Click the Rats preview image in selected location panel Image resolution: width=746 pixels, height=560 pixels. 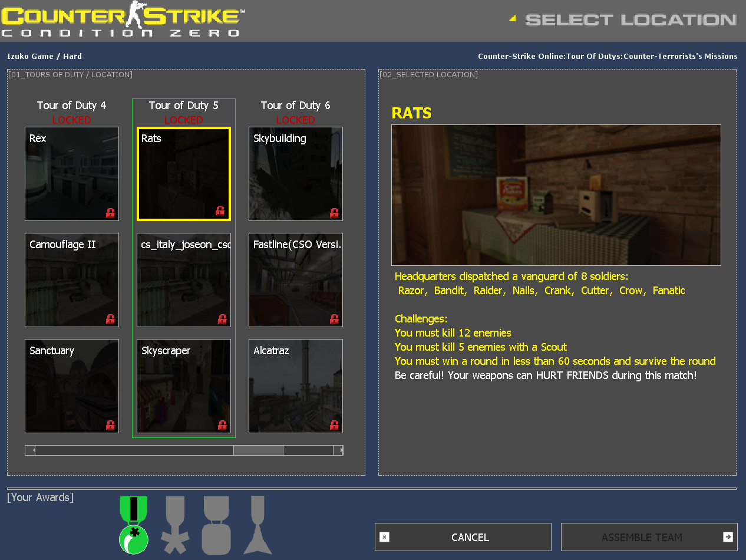[556, 195]
